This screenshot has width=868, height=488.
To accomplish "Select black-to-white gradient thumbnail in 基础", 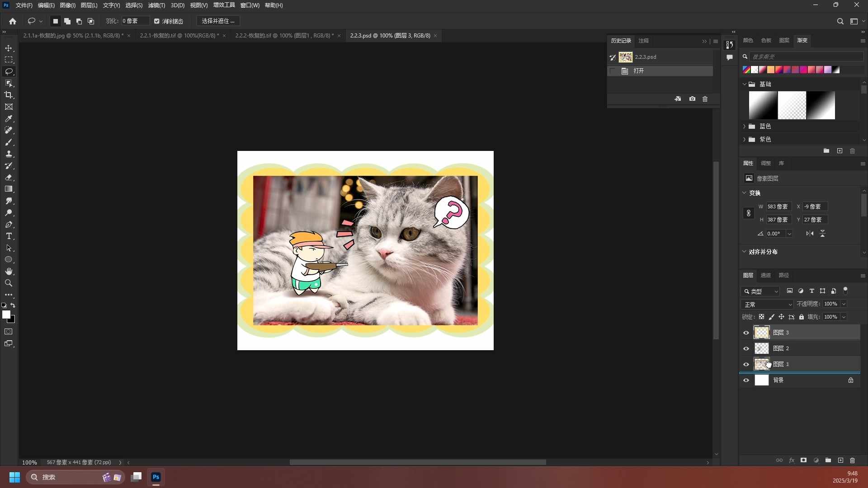I will coord(821,105).
